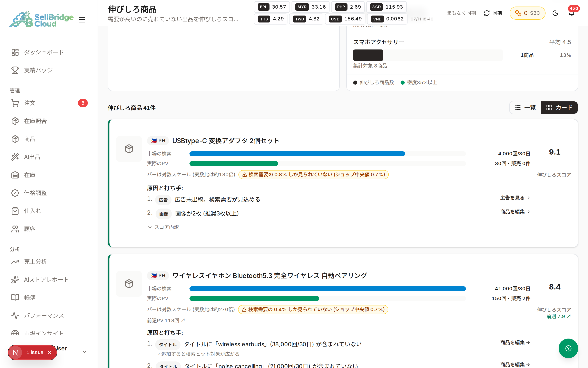Click the BRL 30.57 currency chip
This screenshot has height=368, width=588.
[272, 7]
